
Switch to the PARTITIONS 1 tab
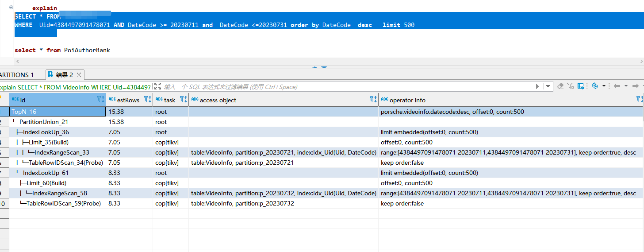click(17, 75)
